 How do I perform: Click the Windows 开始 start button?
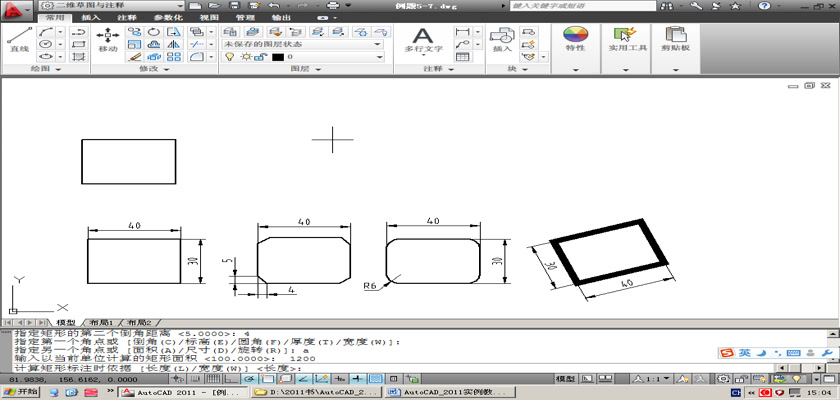click(x=21, y=392)
